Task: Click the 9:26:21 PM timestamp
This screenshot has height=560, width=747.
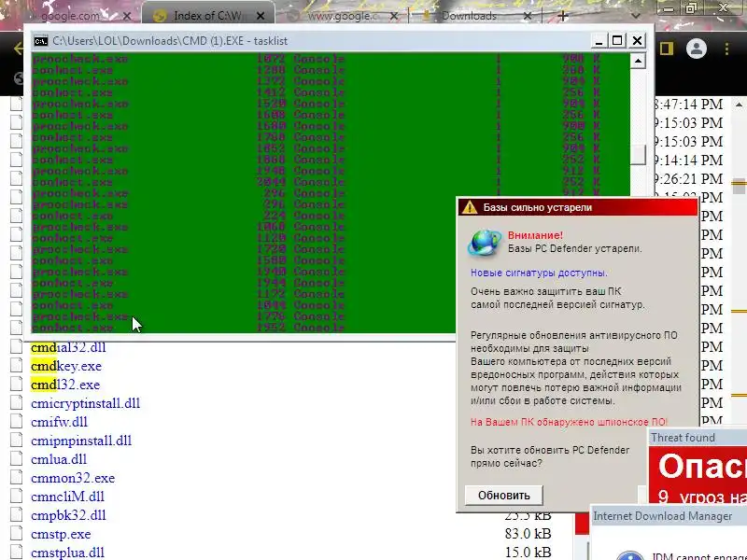Action: [x=688, y=178]
